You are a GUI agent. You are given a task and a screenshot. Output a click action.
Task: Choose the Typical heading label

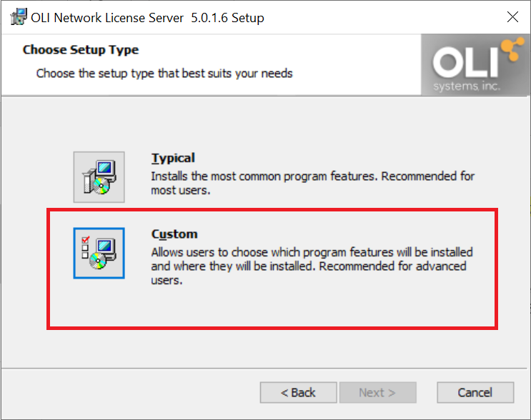point(173,158)
